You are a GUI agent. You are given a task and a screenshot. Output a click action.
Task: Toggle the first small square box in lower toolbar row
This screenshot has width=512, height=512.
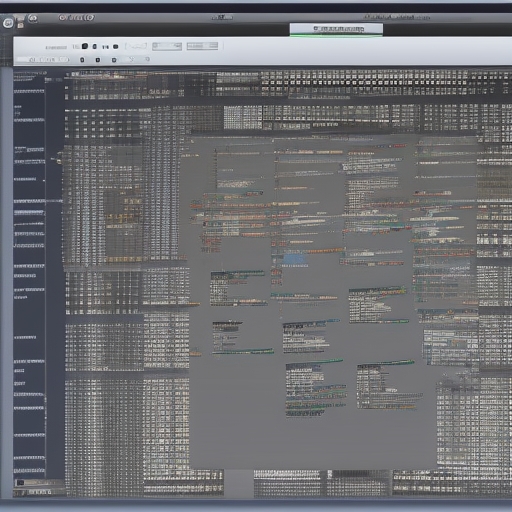point(82,60)
